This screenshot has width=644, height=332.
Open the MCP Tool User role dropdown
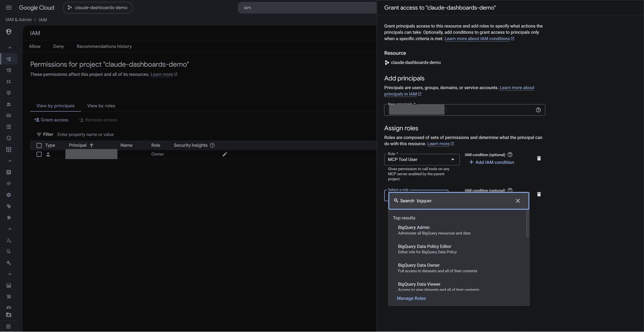422,160
